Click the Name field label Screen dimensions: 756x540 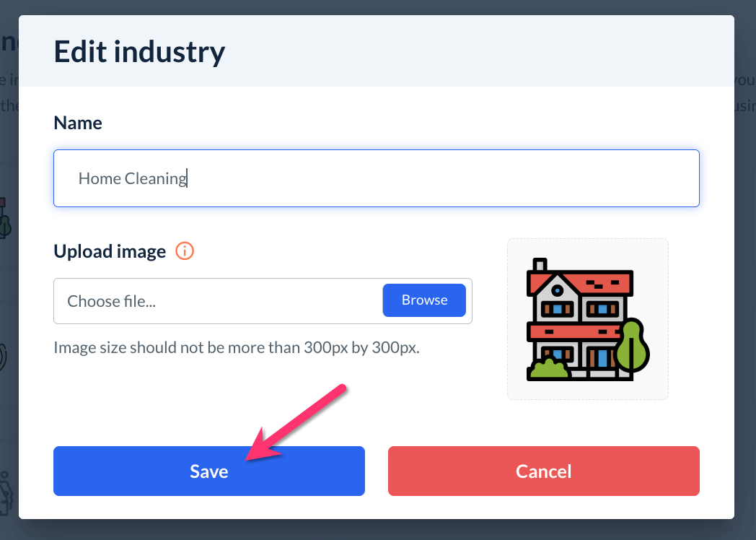(78, 123)
